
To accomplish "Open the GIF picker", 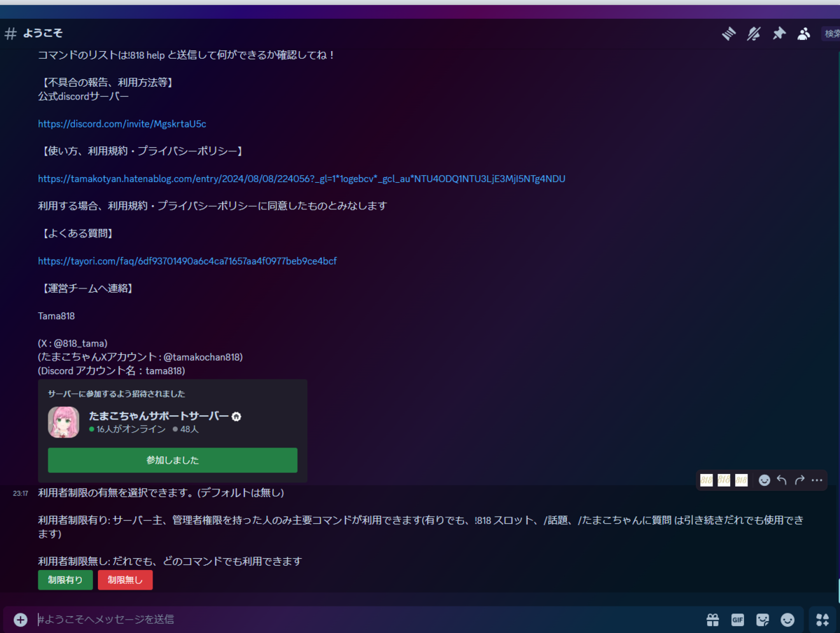I will tap(737, 620).
